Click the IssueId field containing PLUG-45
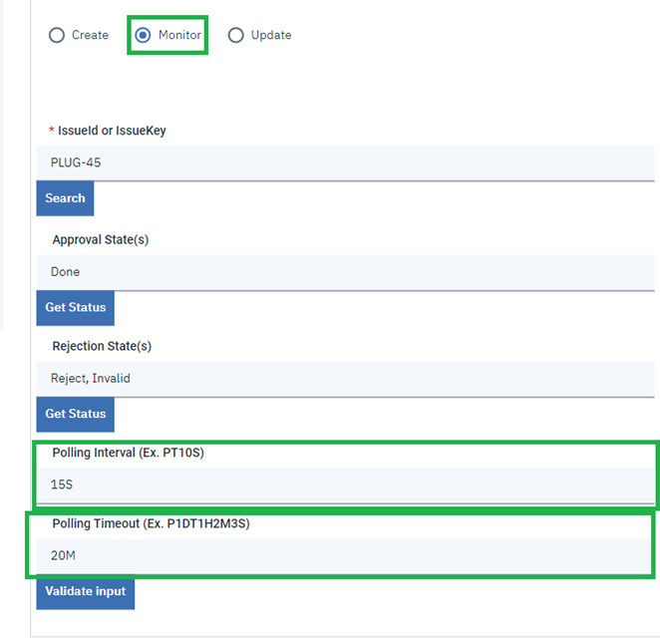 tap(344, 162)
